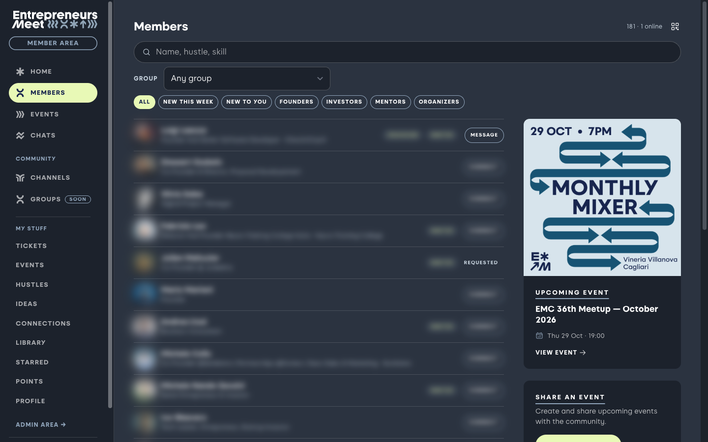Click the Thu 29 Oct · 19:00 date text

pyautogui.click(x=576, y=335)
